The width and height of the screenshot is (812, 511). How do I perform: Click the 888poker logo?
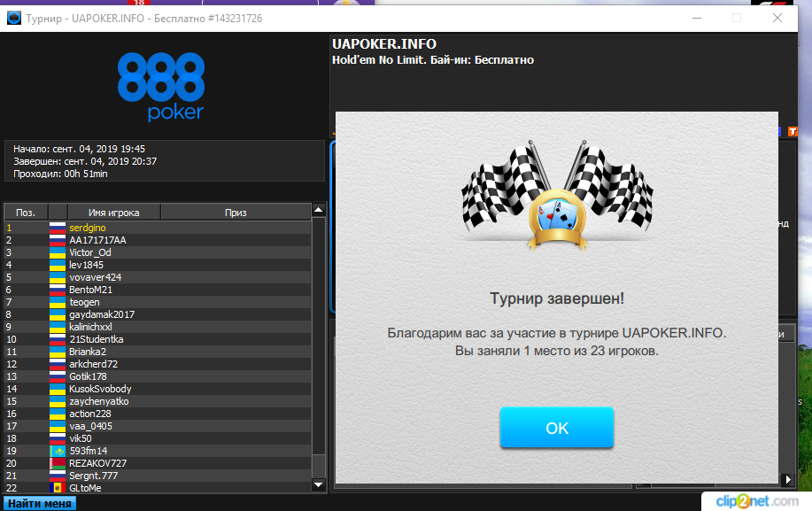161,87
